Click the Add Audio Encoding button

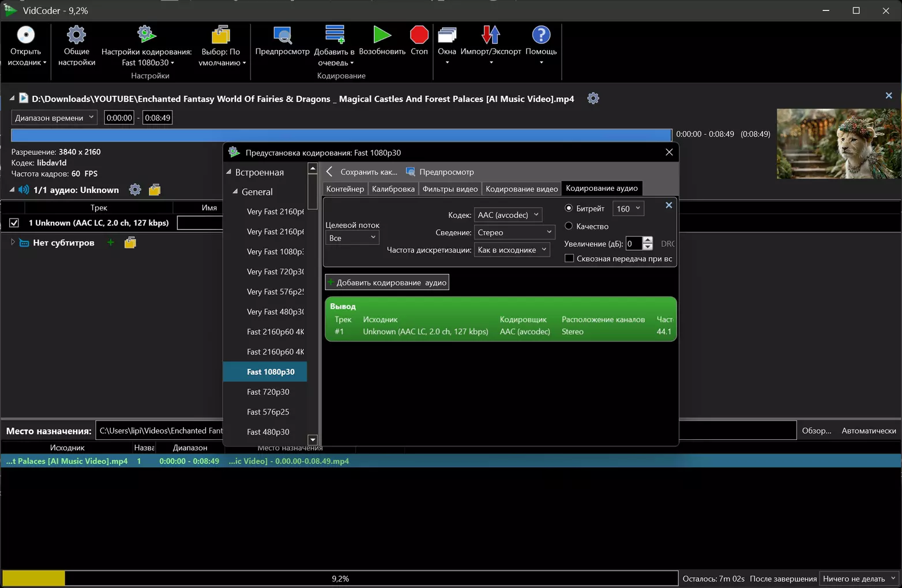387,282
